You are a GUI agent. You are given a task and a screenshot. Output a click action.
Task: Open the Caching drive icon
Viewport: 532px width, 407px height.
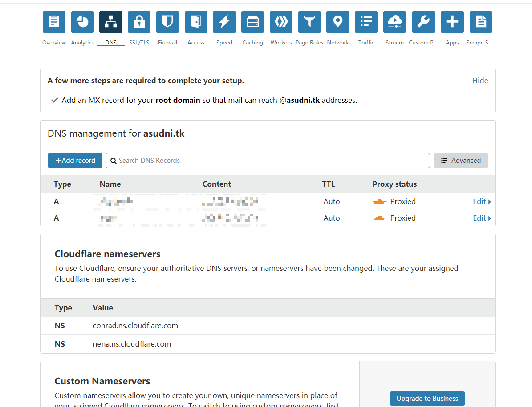253,22
